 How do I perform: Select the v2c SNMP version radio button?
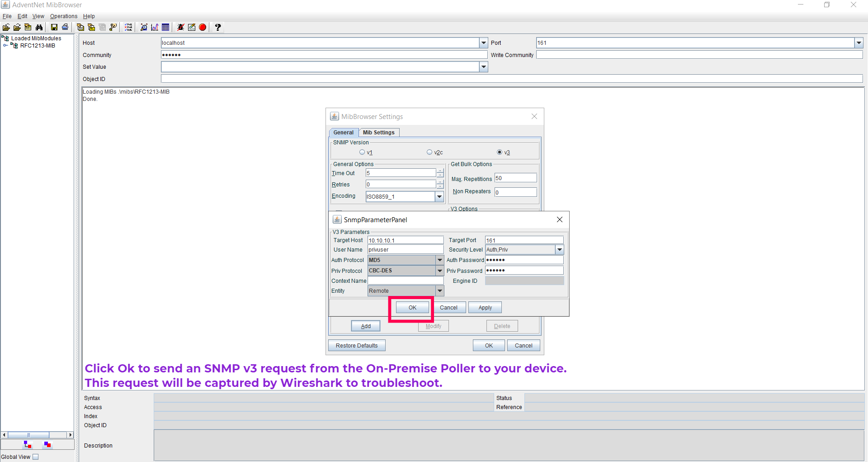pos(429,152)
